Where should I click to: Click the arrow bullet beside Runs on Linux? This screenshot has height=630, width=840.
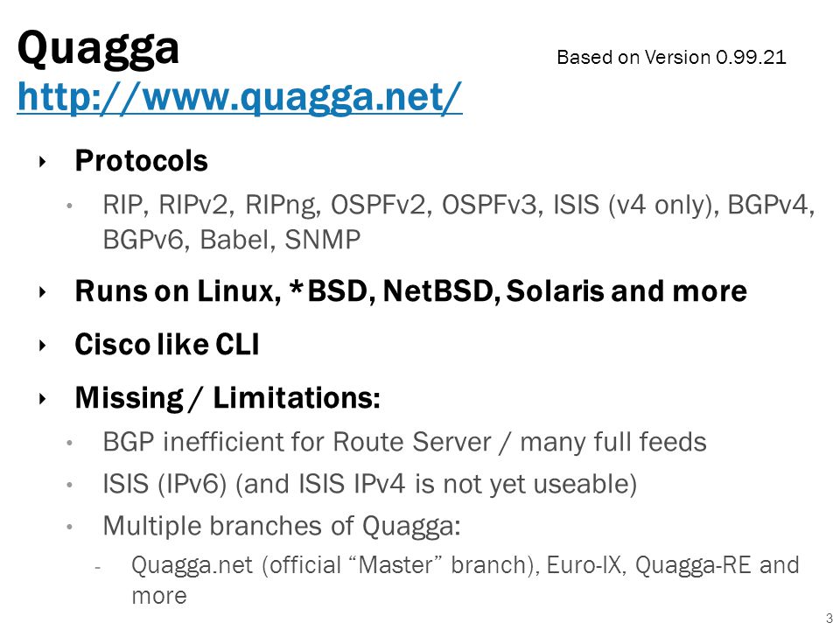point(43,292)
